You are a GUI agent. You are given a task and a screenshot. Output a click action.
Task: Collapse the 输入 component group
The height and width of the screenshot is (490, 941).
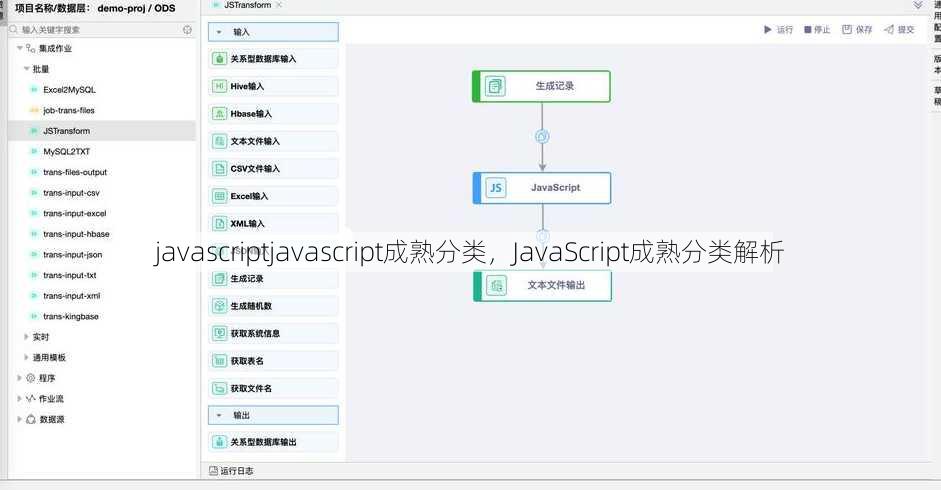pyautogui.click(x=219, y=32)
